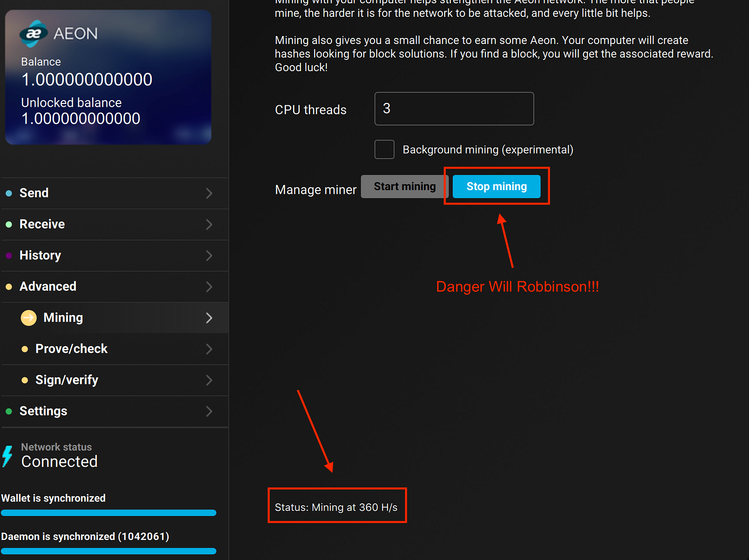749x560 pixels.
Task: Click the Mining row chevron
Action: click(x=209, y=318)
